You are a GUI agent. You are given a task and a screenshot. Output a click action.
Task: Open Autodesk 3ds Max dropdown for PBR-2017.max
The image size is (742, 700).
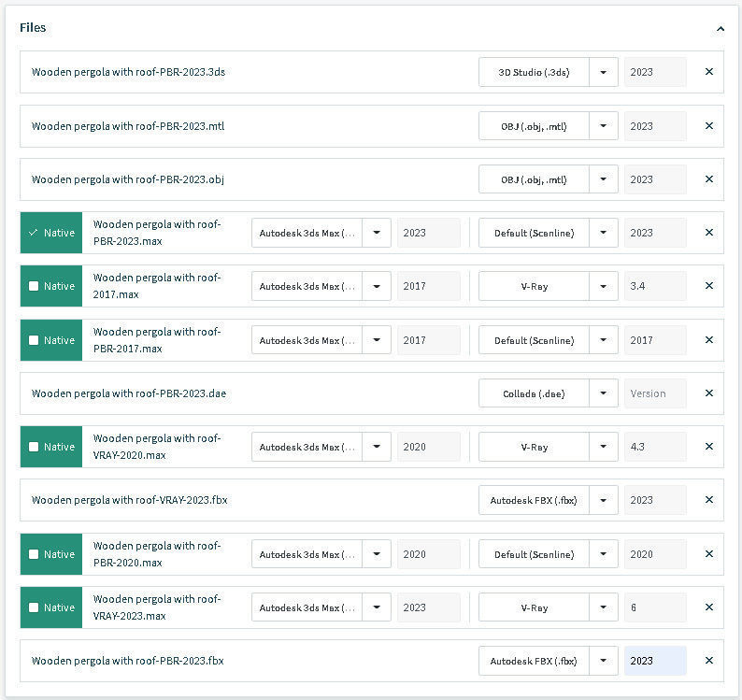(376, 340)
